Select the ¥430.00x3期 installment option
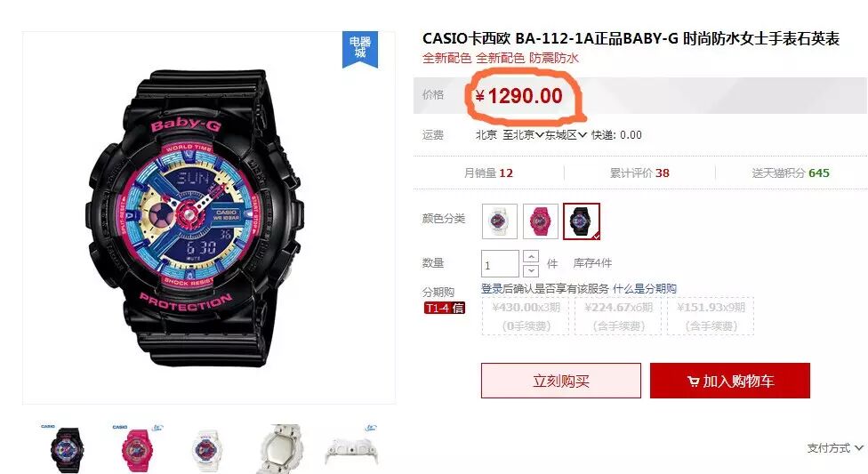This screenshot has width=868, height=474. pos(526,317)
